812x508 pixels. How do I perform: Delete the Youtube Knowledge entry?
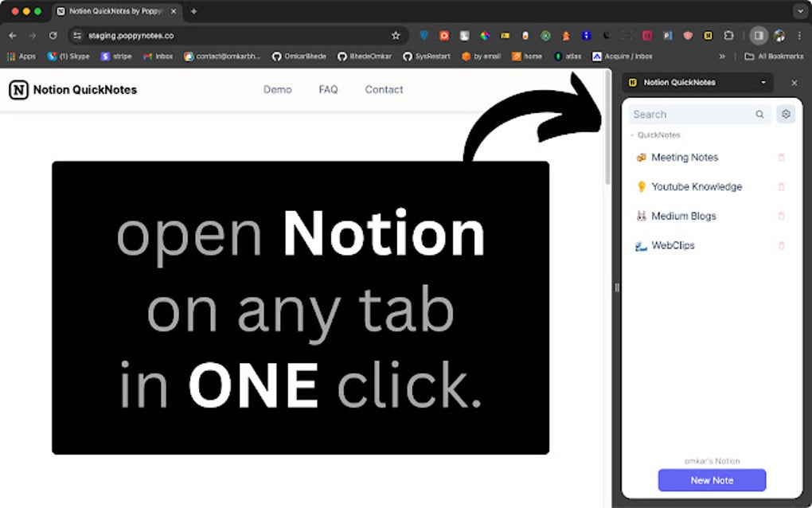click(782, 187)
